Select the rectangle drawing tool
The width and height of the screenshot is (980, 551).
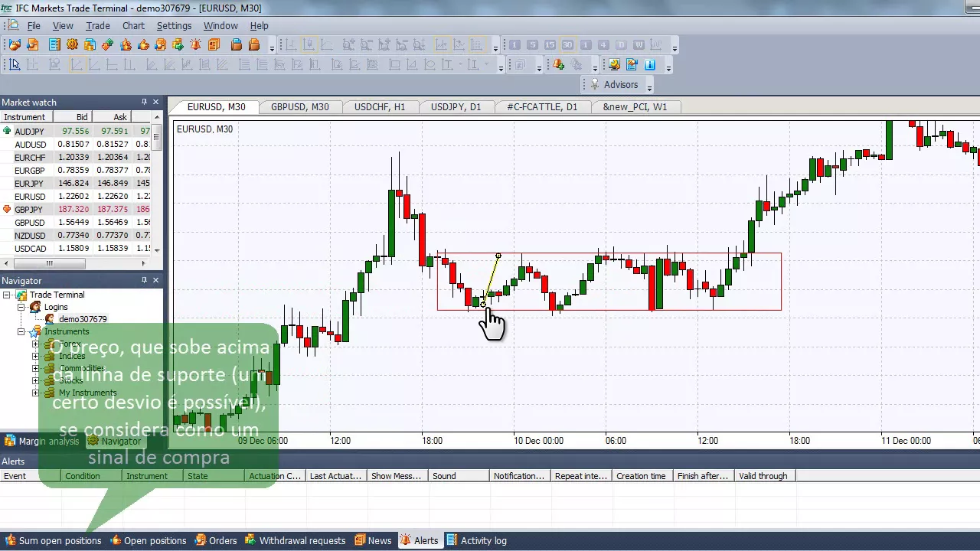(x=394, y=64)
